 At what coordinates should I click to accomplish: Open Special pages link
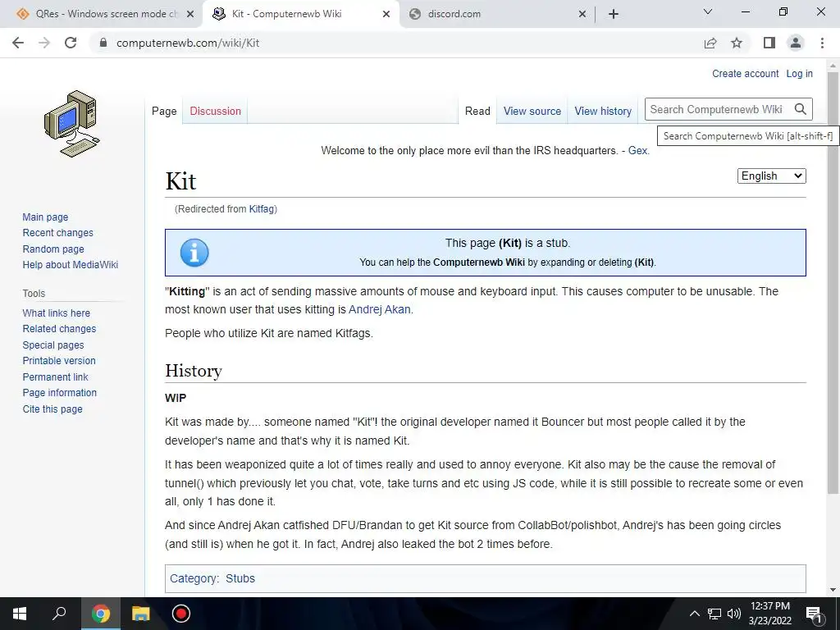pos(53,345)
